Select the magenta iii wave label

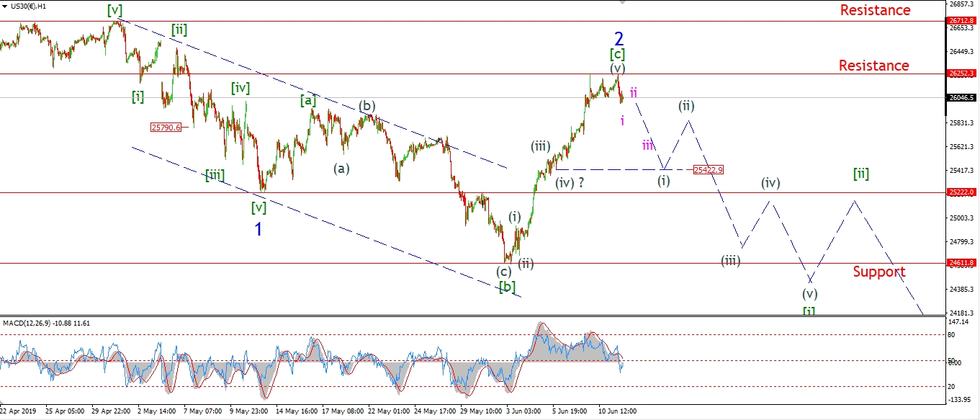tap(648, 146)
